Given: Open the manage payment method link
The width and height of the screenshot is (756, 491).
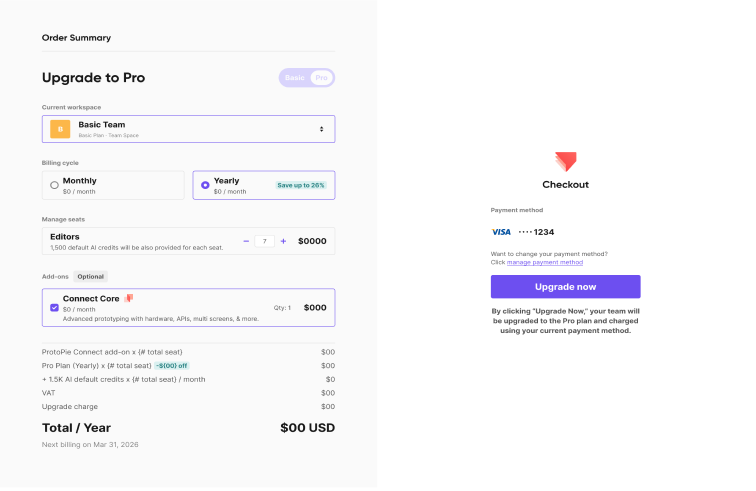Looking at the screenshot, I should pos(545,262).
